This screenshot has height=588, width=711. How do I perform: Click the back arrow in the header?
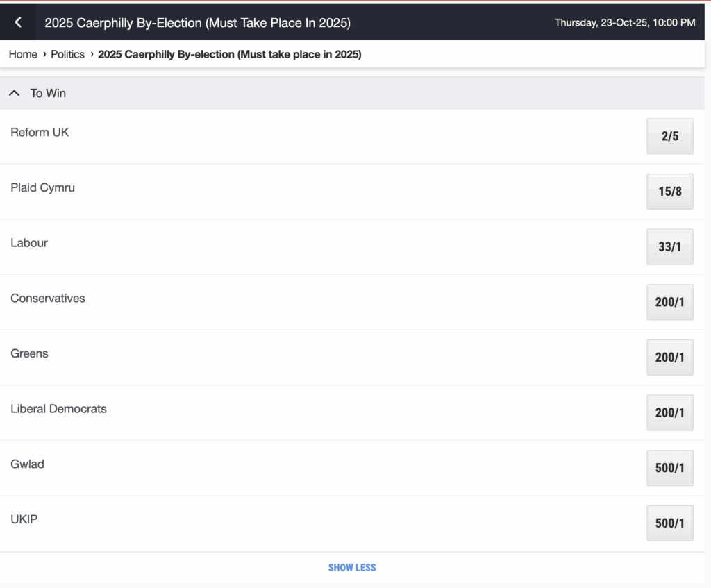18,22
